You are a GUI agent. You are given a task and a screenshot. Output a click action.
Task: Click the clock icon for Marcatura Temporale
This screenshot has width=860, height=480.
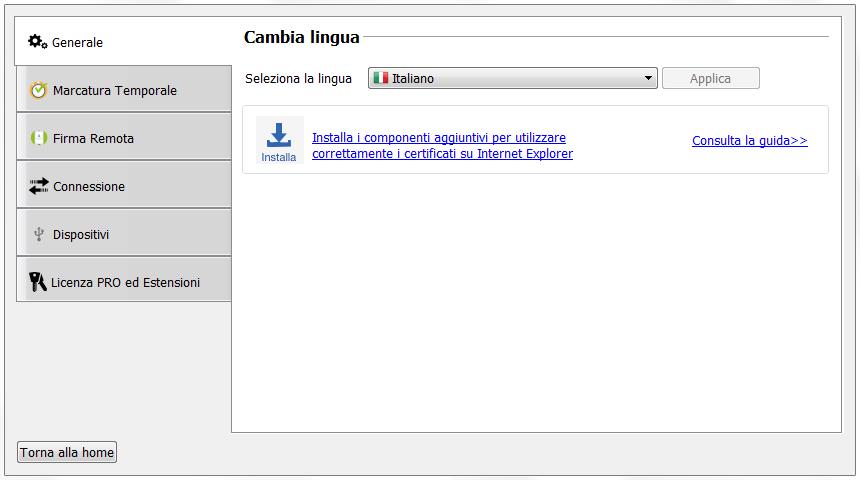click(38, 90)
